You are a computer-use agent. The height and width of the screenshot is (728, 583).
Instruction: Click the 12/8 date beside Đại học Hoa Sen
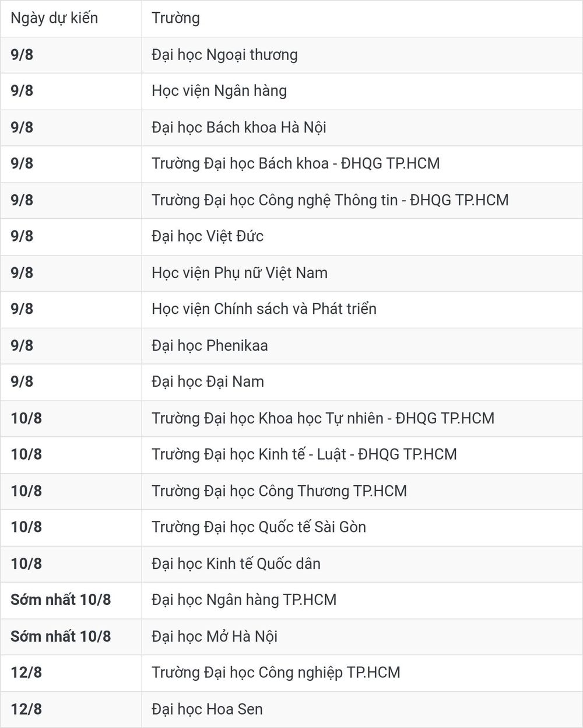(26, 709)
